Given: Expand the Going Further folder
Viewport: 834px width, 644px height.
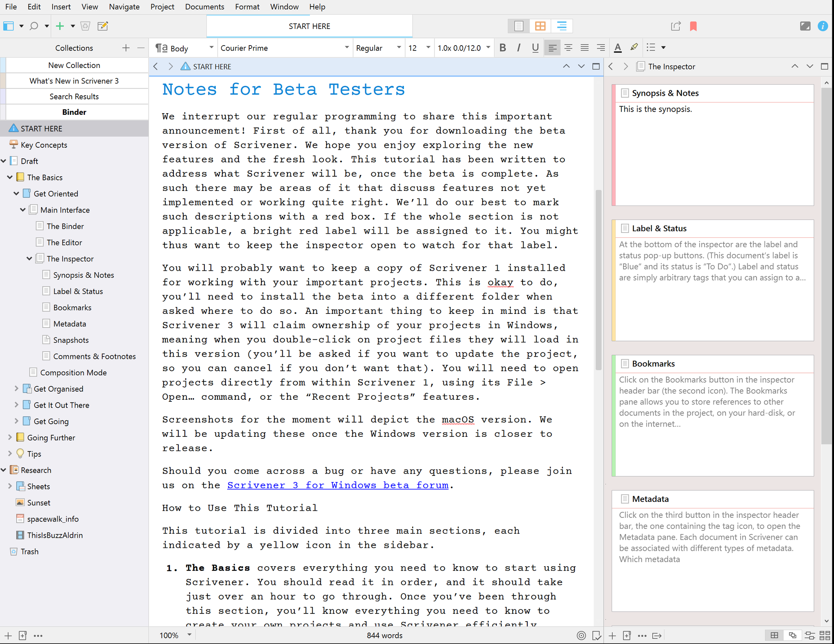Looking at the screenshot, I should [10, 438].
